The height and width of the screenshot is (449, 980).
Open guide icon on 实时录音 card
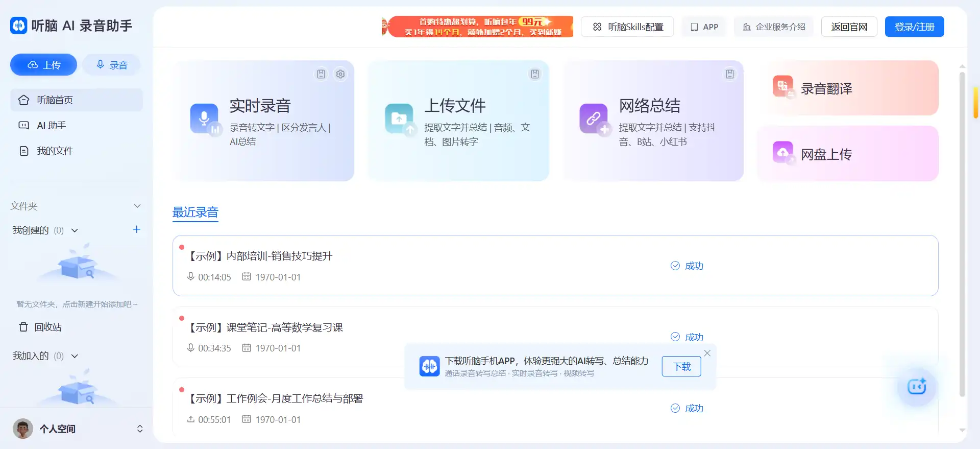click(321, 74)
